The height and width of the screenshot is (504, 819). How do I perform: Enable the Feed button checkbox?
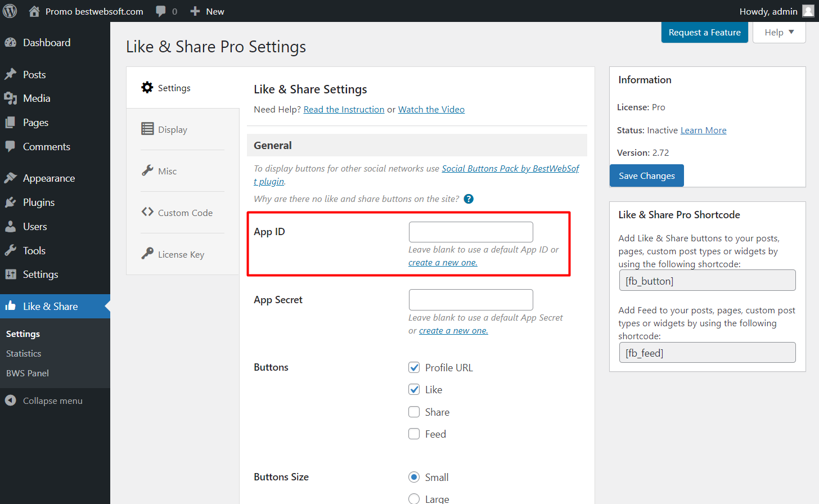414,434
